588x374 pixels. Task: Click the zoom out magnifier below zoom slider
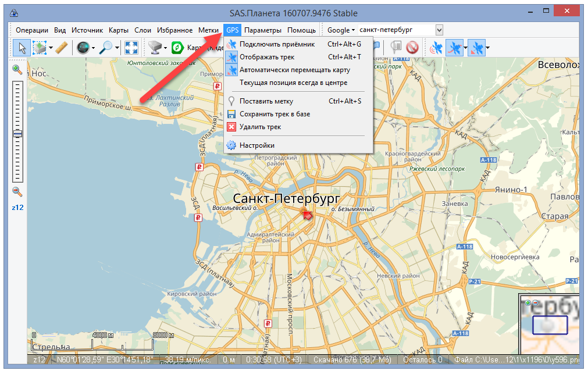click(17, 191)
